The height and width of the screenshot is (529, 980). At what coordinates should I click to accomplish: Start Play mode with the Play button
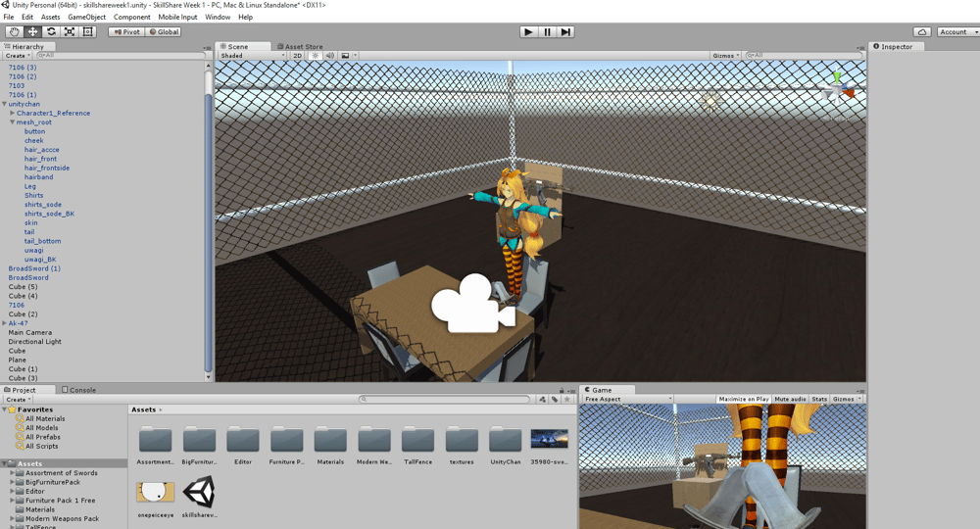click(x=529, y=32)
